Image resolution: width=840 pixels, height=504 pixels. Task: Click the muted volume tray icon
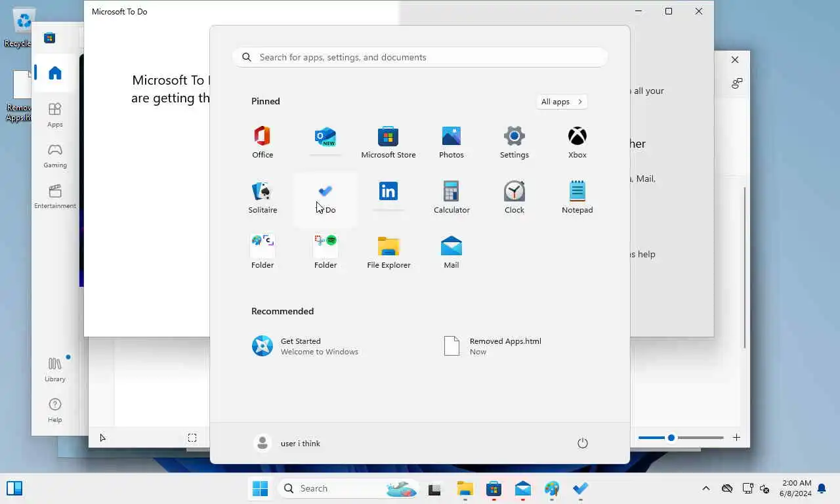tap(765, 488)
